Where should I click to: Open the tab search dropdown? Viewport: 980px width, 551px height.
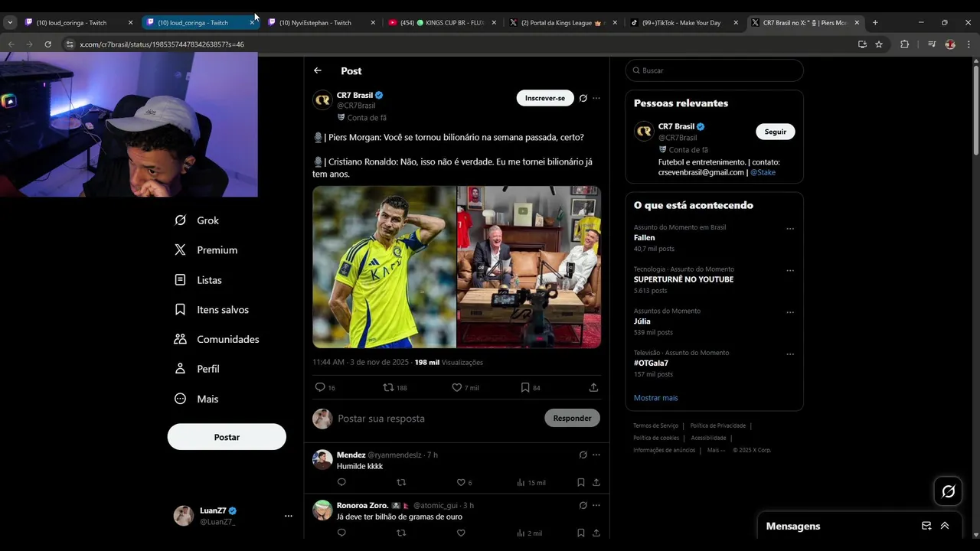[x=10, y=23]
